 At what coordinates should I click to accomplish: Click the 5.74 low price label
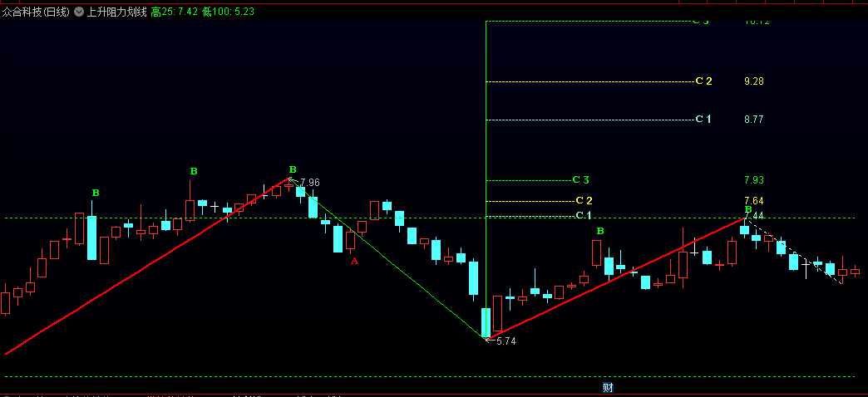pos(506,341)
